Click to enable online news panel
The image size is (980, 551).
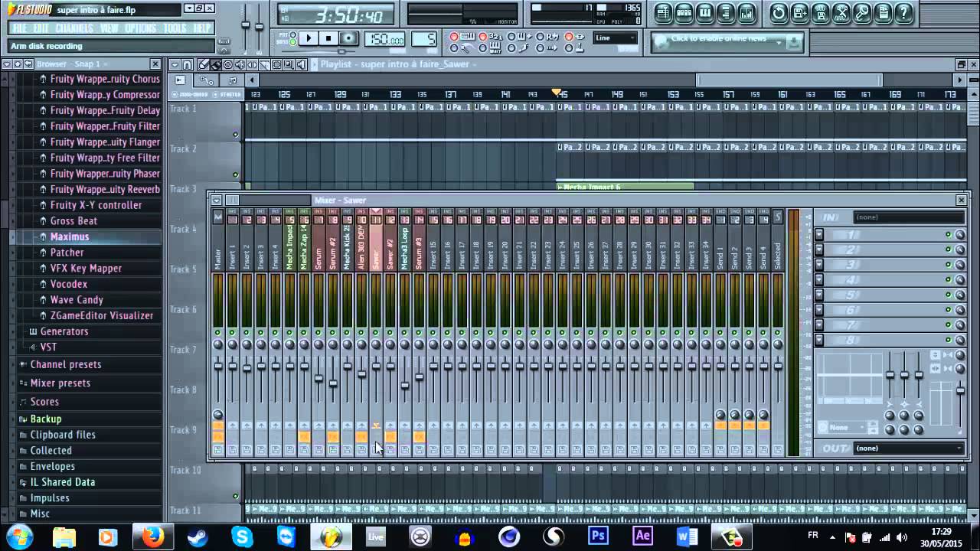coord(726,43)
